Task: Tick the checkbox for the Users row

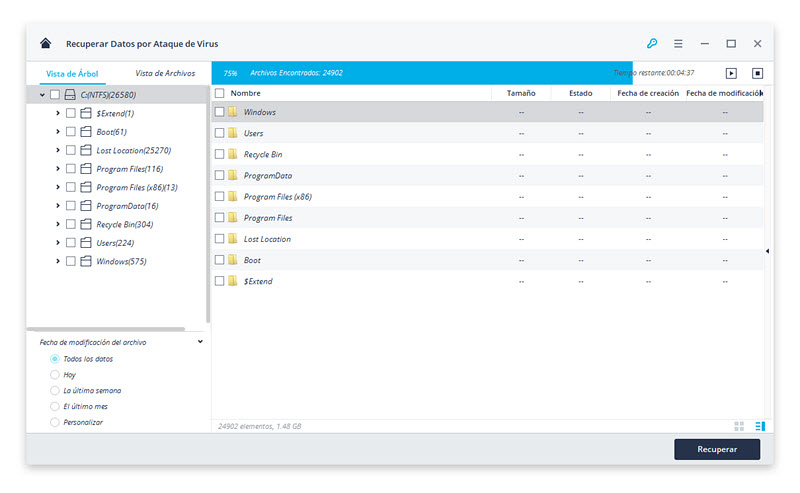Action: click(x=219, y=133)
